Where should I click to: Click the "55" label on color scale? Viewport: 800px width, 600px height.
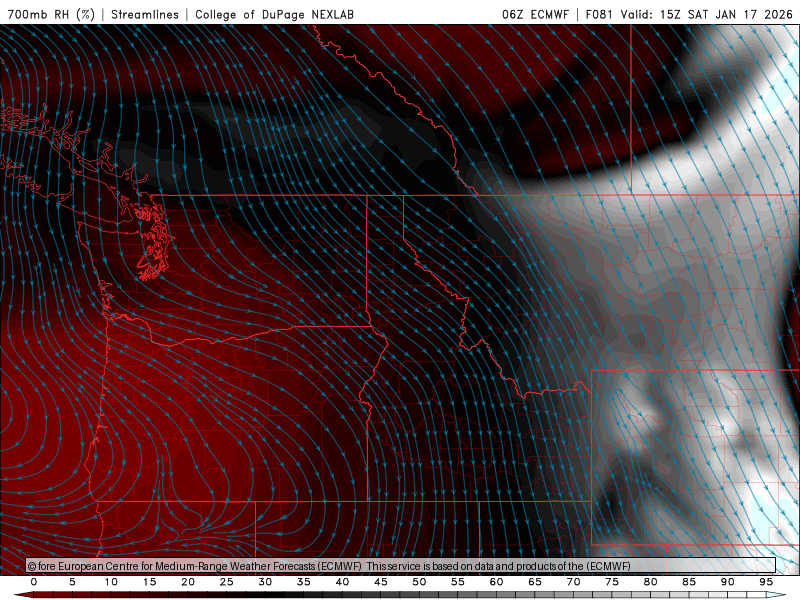458,582
